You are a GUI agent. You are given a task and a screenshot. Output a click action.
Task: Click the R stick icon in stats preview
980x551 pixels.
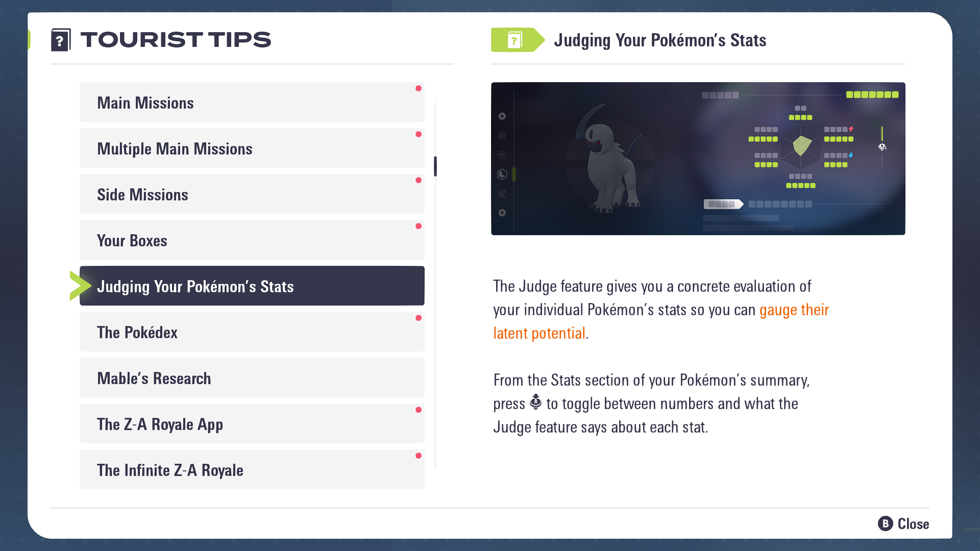[882, 147]
